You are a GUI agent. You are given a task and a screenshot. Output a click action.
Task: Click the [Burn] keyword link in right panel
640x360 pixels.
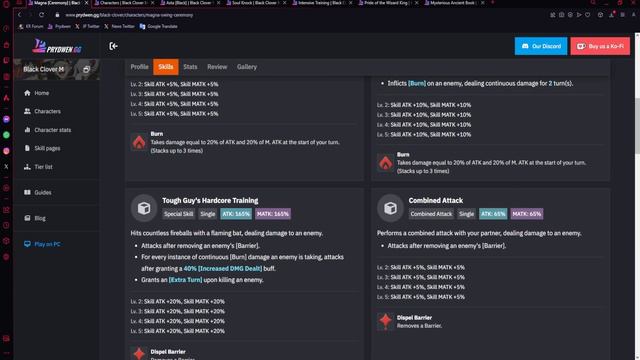pos(417,83)
